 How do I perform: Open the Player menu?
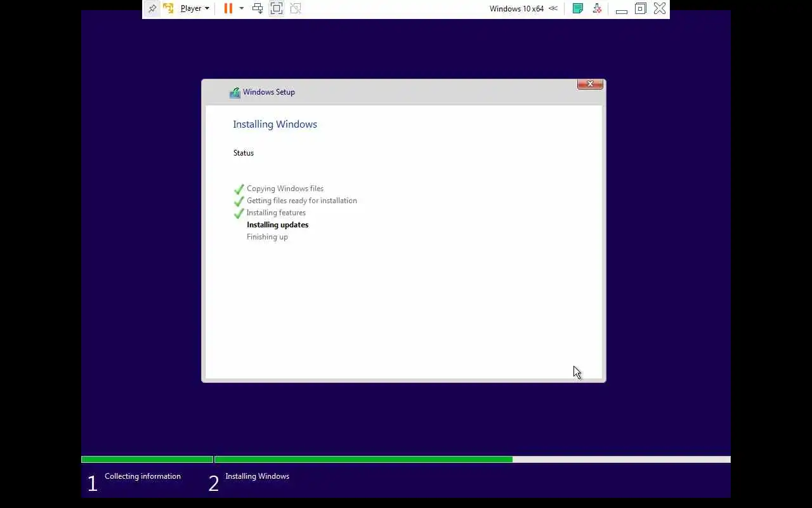pyautogui.click(x=195, y=8)
